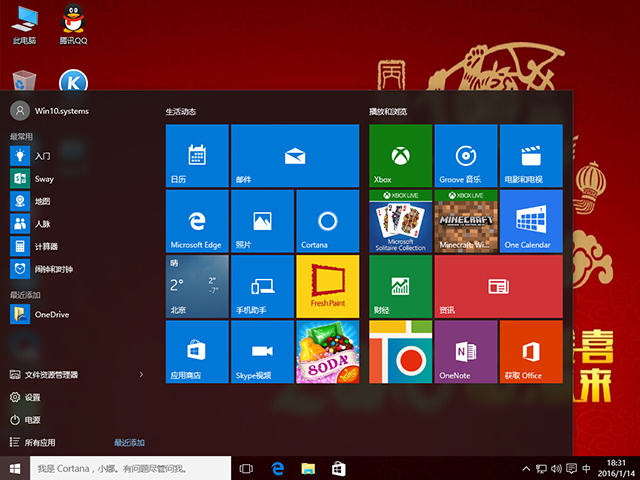Open Microsoft Edge tile
The image size is (640, 480).
196,220
